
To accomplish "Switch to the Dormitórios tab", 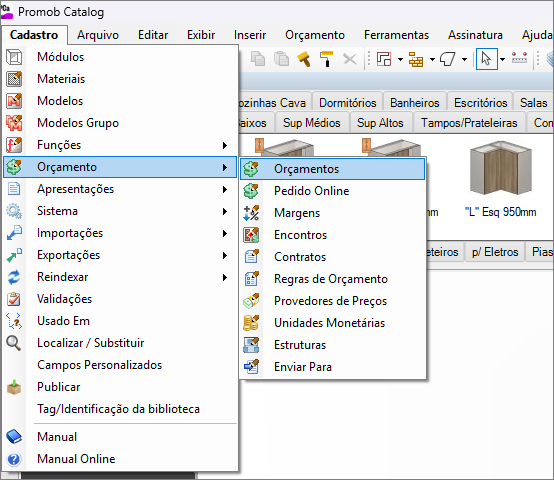I will tap(348, 103).
